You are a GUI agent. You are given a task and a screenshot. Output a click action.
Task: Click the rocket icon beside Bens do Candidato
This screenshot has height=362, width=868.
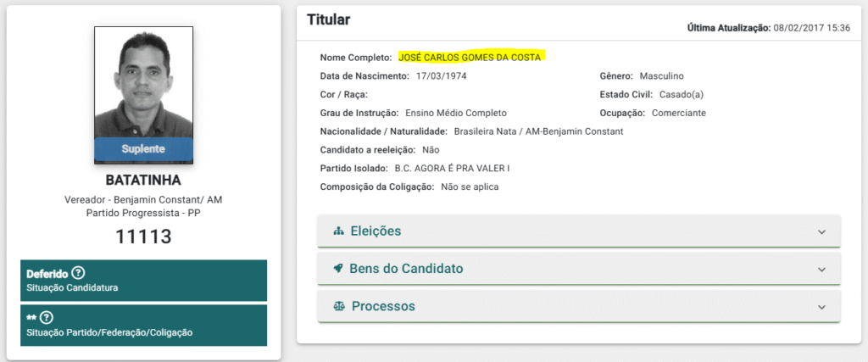pyautogui.click(x=338, y=269)
